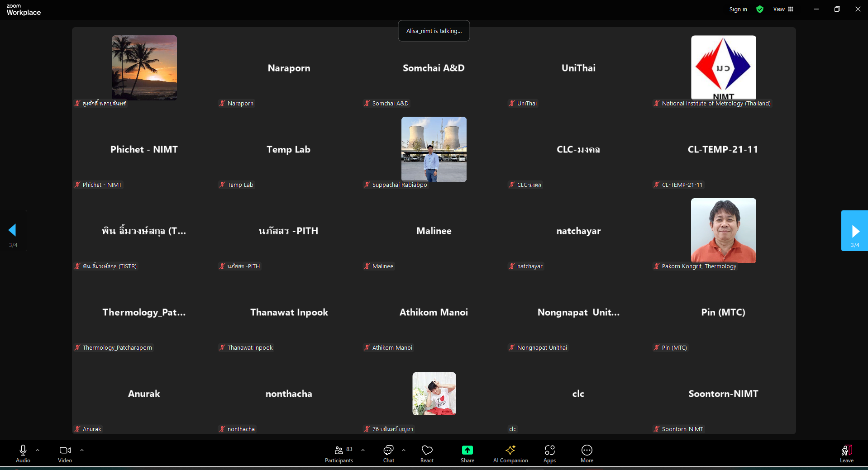Open the More options menu
868x470 pixels.
click(x=587, y=454)
